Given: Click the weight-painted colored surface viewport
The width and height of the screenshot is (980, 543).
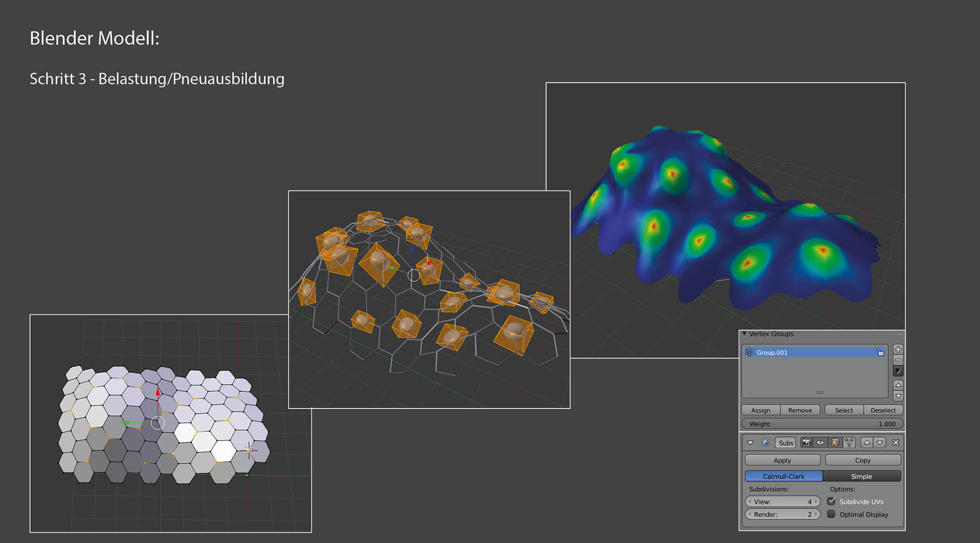Looking at the screenshot, I should [x=726, y=220].
